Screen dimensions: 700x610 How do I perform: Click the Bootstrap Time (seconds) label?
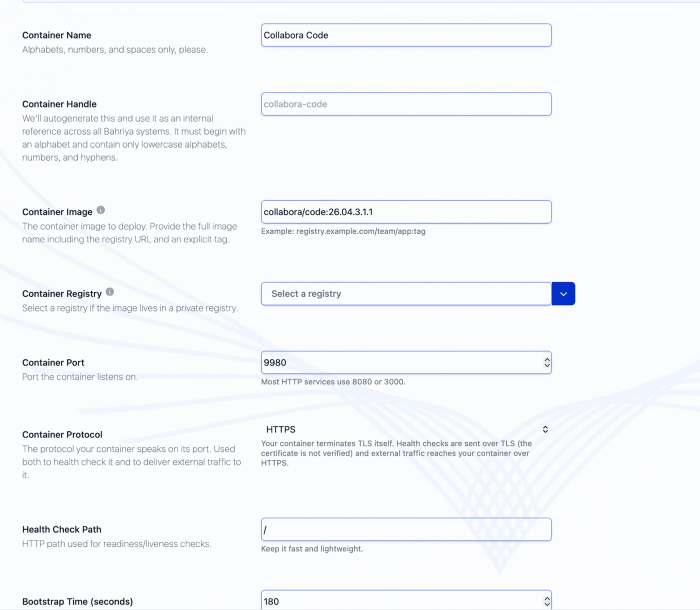tap(77, 601)
